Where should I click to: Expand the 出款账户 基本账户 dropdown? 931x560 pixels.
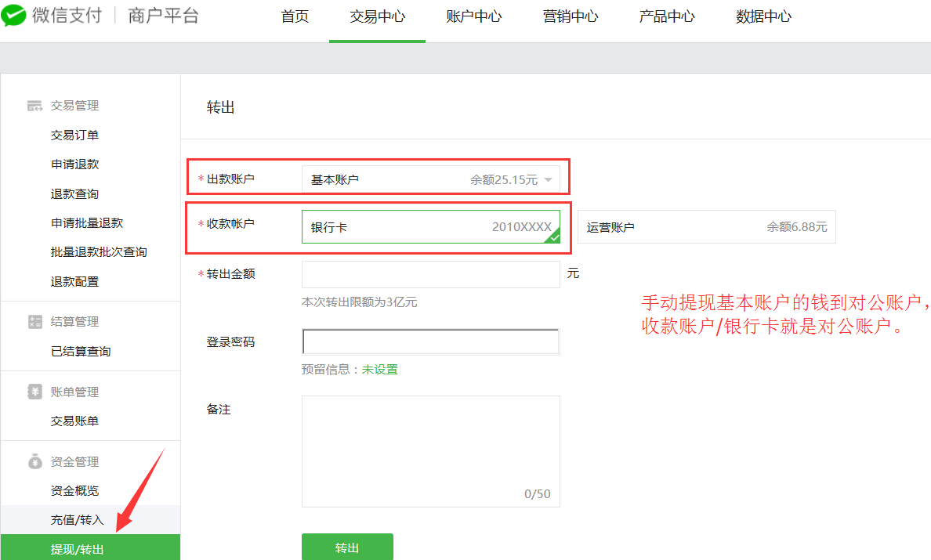pyautogui.click(x=430, y=179)
